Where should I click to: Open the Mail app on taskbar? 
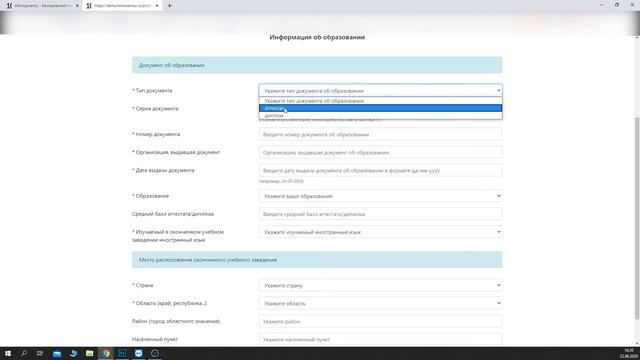coord(57,353)
